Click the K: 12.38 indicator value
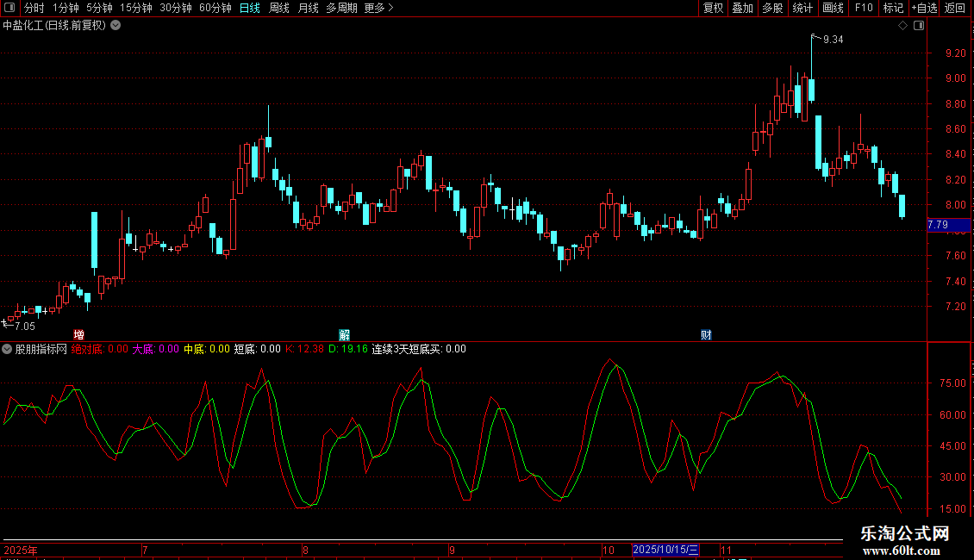This screenshot has width=974, height=560. (304, 349)
